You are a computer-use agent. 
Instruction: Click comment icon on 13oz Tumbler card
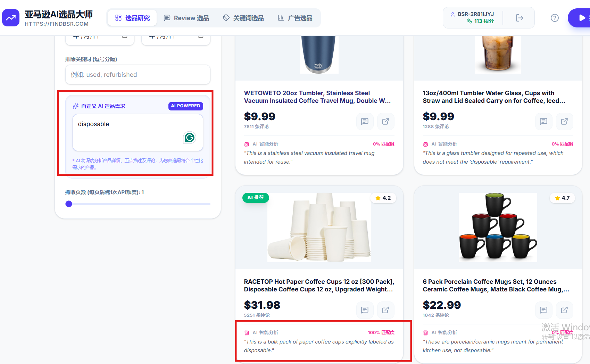point(543,122)
